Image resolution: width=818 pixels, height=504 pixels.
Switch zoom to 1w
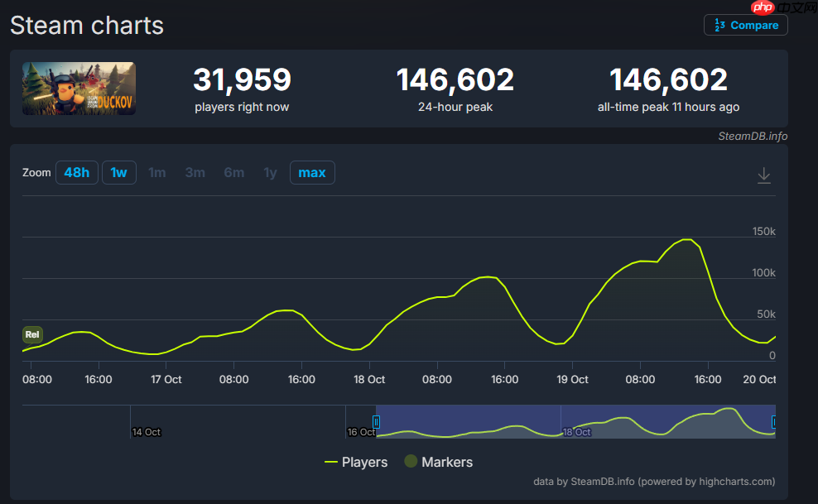pyautogui.click(x=118, y=173)
